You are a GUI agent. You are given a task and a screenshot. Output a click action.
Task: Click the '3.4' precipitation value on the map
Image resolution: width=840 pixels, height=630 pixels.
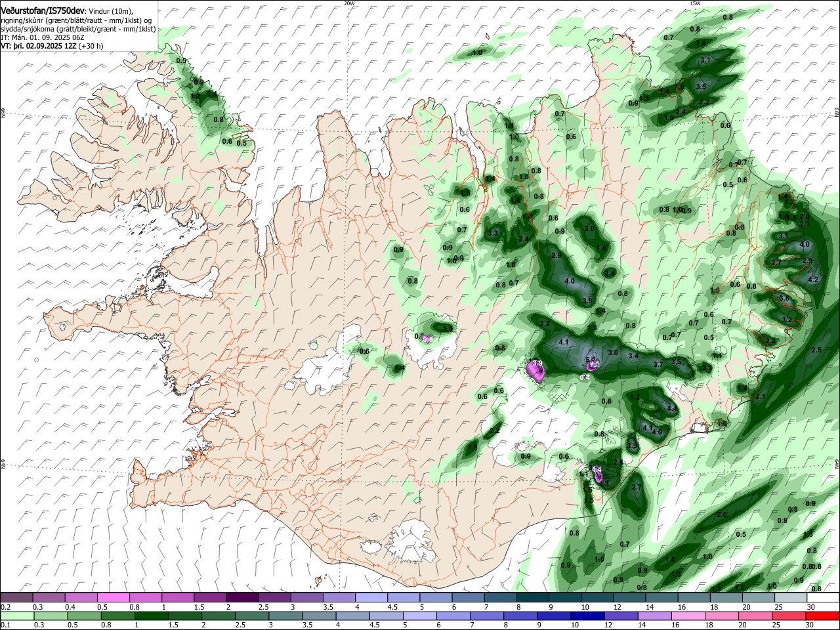coord(633,356)
